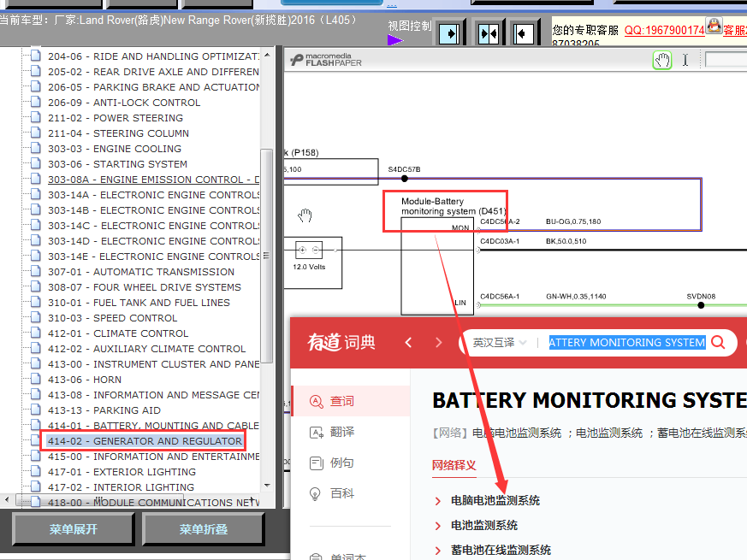747x560 pixels.
Task: Click the Youdao dictionary logo
Action: coord(341,342)
